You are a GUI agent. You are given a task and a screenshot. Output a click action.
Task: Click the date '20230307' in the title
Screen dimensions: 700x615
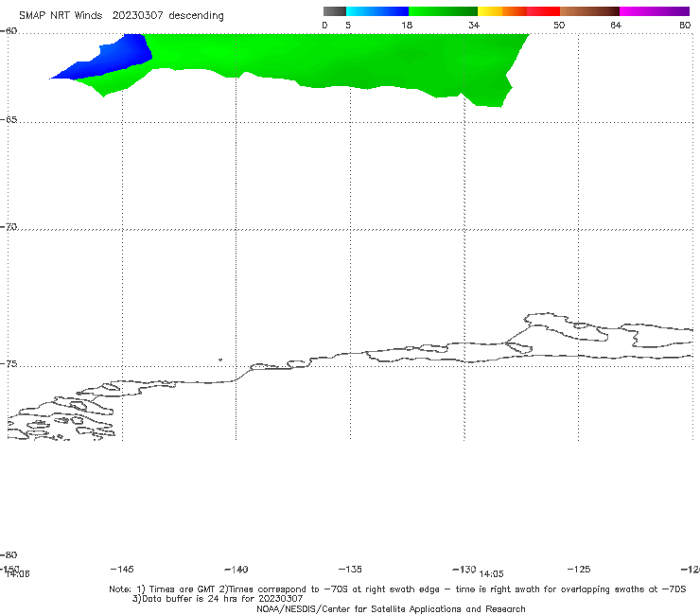coord(137,15)
